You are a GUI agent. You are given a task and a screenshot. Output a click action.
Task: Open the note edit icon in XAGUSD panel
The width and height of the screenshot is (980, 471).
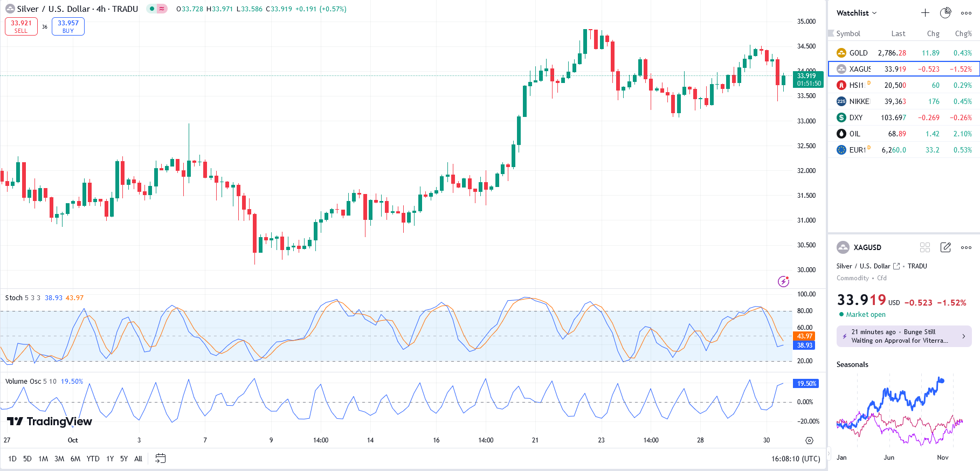point(946,247)
